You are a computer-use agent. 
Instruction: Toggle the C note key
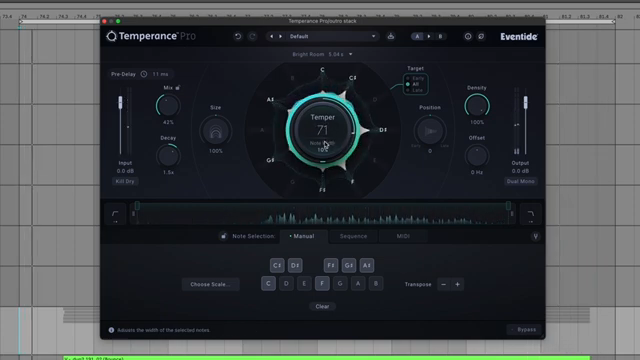(x=268, y=283)
